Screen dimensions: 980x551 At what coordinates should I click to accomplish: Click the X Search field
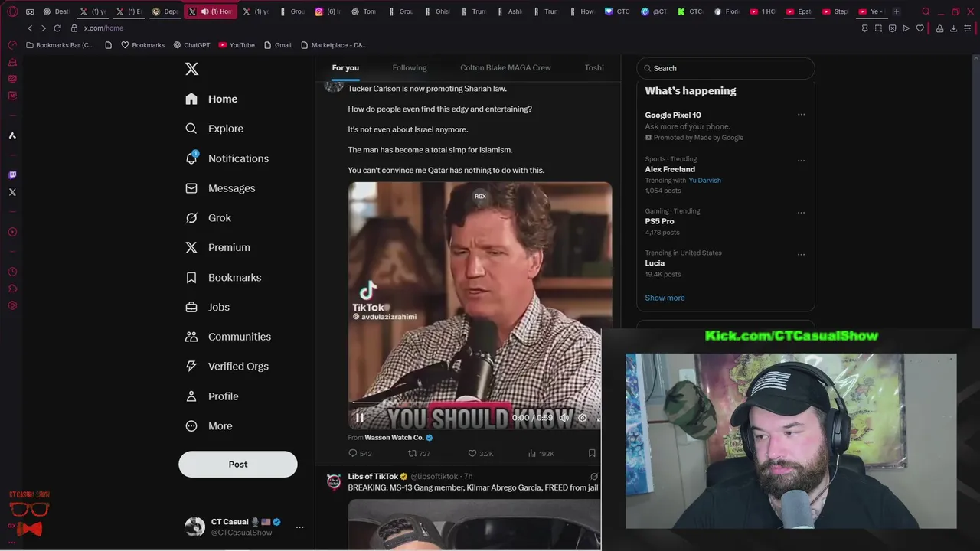(726, 68)
